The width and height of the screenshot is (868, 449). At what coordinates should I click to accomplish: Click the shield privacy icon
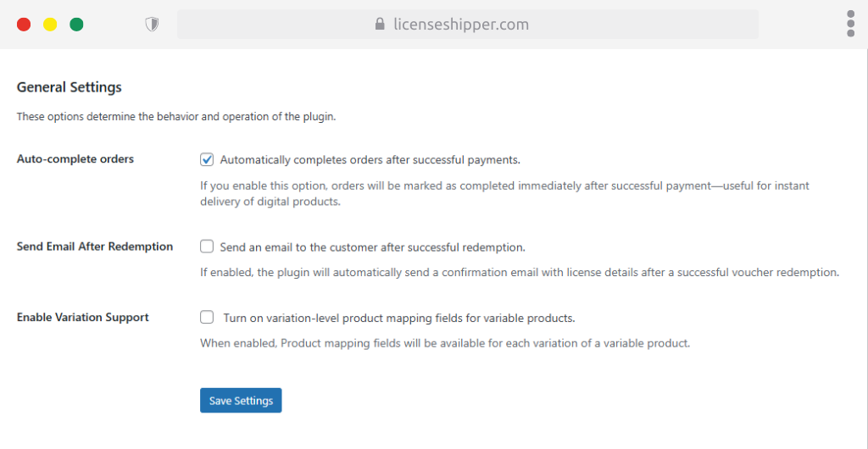pos(153,25)
